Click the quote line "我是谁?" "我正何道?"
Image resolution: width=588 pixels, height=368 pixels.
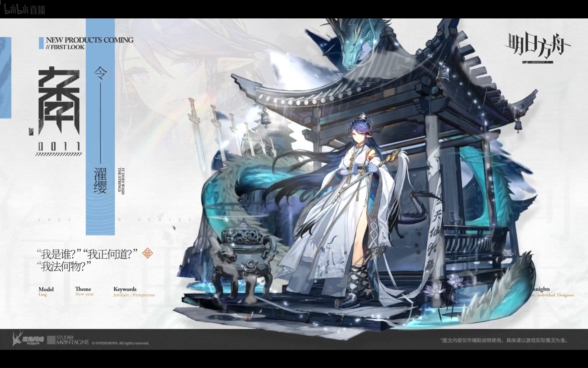pos(87,254)
